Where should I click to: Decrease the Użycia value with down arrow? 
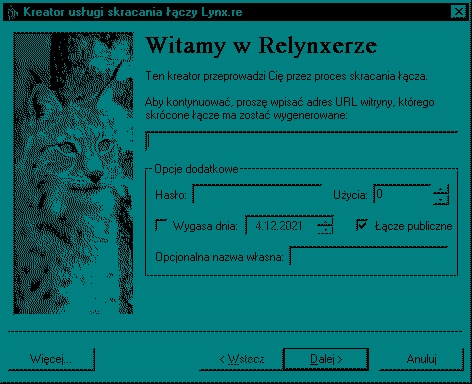click(441, 200)
